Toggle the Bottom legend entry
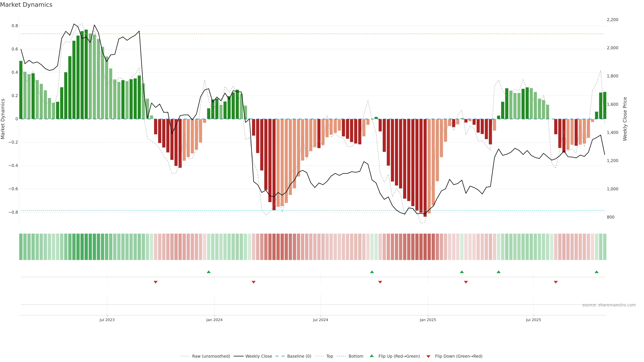 (x=356, y=356)
